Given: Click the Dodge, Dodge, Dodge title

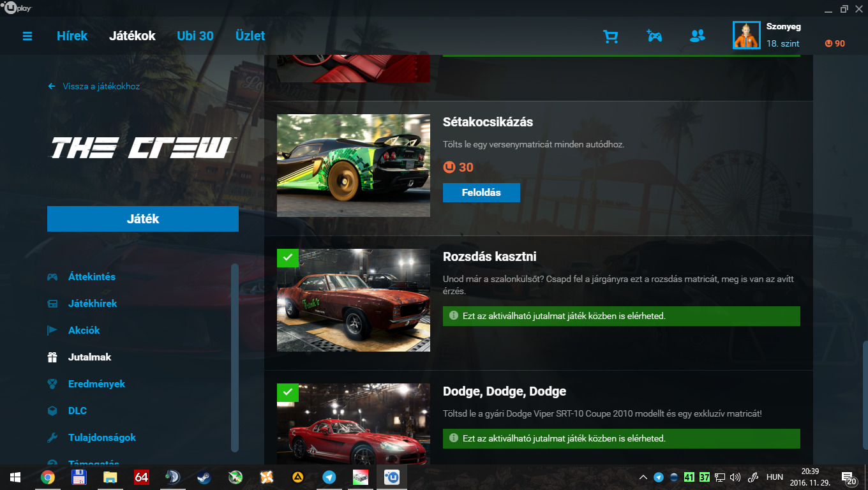Looking at the screenshot, I should point(504,391).
